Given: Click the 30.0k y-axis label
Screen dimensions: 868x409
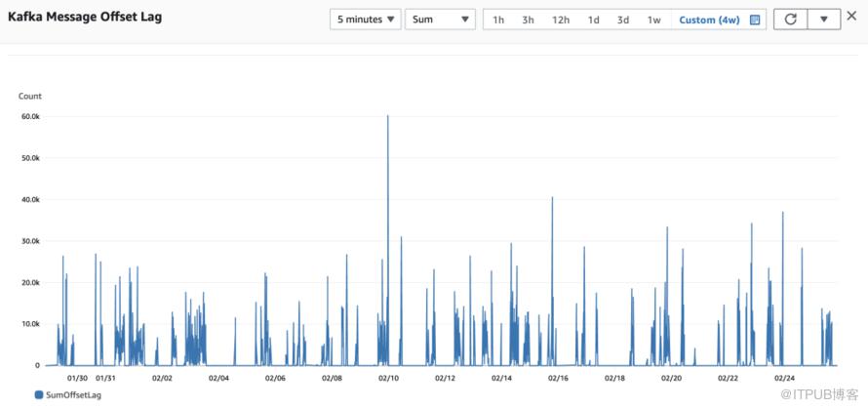Looking at the screenshot, I should 30,241.
